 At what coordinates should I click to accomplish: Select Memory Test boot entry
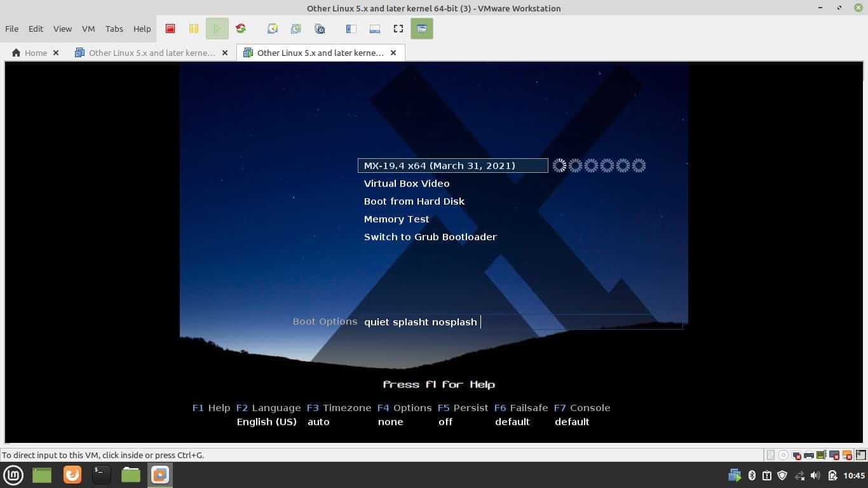coord(397,219)
